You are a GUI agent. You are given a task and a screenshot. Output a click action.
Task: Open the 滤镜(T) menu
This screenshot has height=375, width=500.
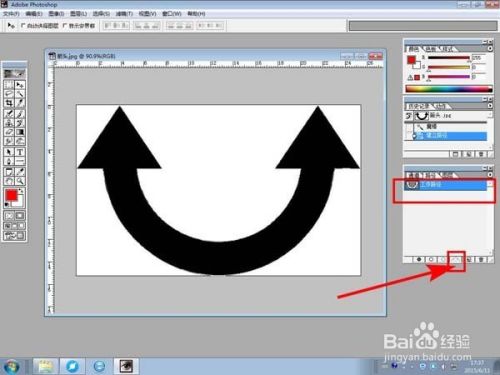coord(124,14)
